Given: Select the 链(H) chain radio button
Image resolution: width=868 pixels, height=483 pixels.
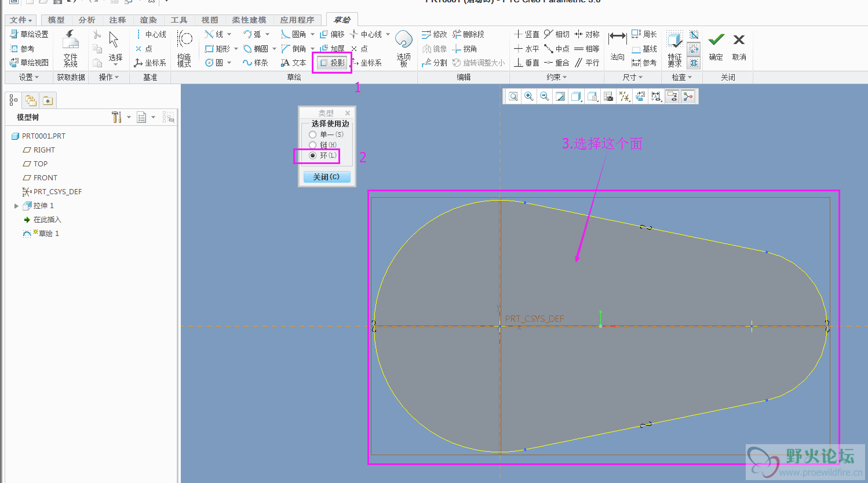Looking at the screenshot, I should [x=313, y=145].
